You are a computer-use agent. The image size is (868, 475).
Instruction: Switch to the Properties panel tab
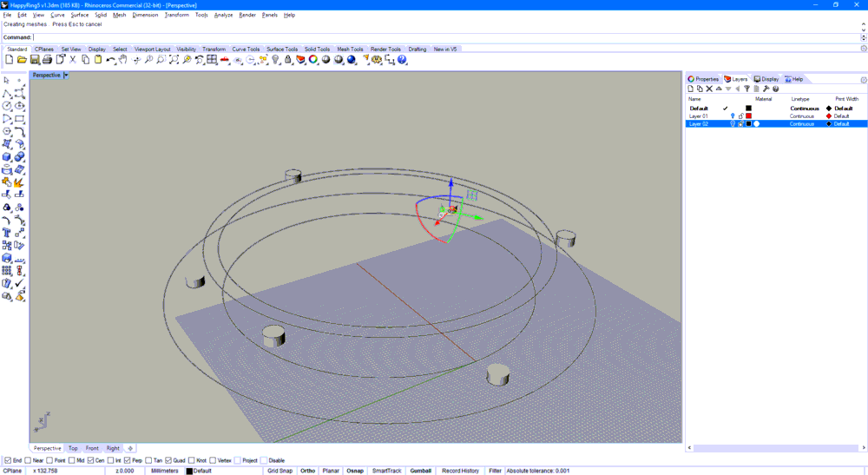tap(703, 79)
